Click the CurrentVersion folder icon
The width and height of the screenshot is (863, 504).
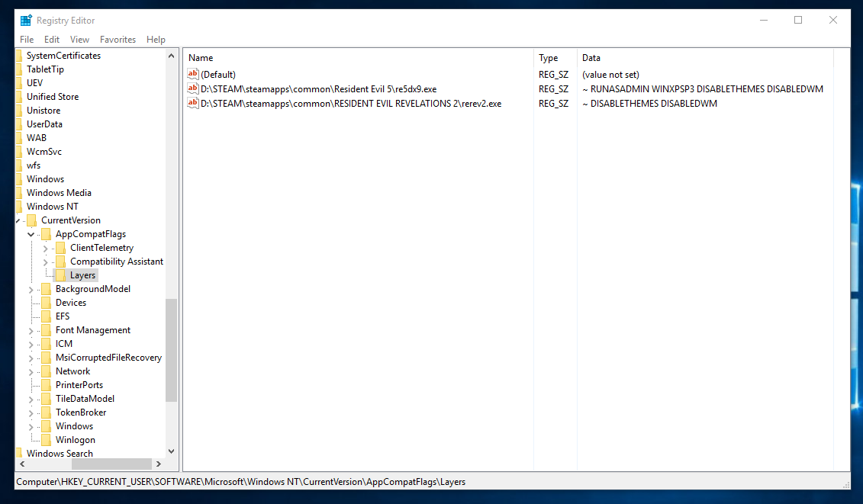(32, 220)
